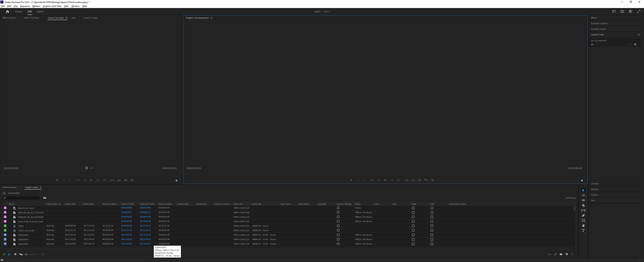Tick Good checkbox for Adjustment Layer row
The height and width of the screenshot is (262, 644).
tap(413, 208)
